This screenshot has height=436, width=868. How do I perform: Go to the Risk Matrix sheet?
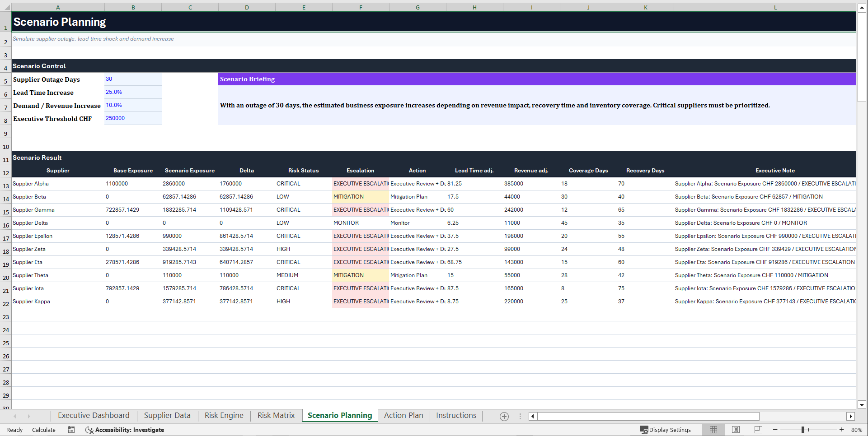coord(276,415)
